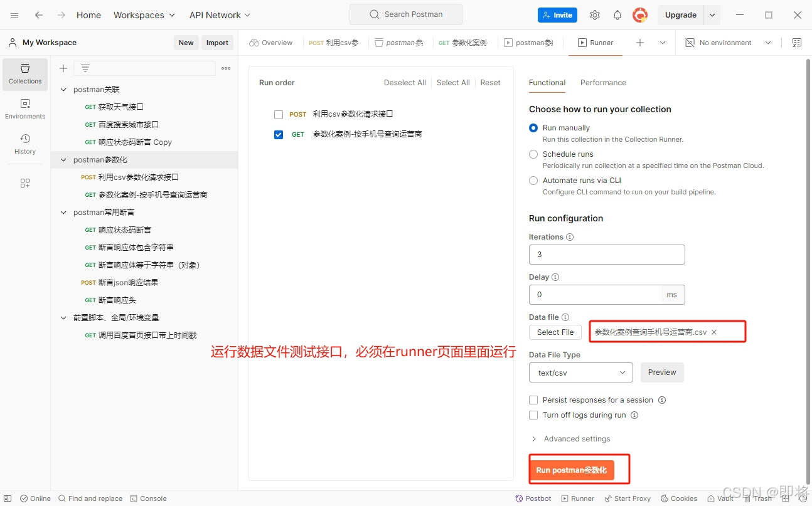Open Cookies in status bar
This screenshot has height=506, width=812.
coord(679,498)
